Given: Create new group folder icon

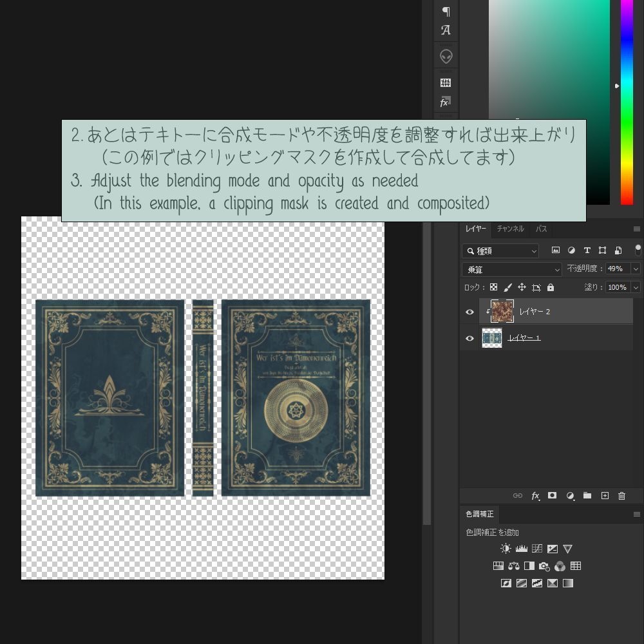Looking at the screenshot, I should [x=587, y=495].
